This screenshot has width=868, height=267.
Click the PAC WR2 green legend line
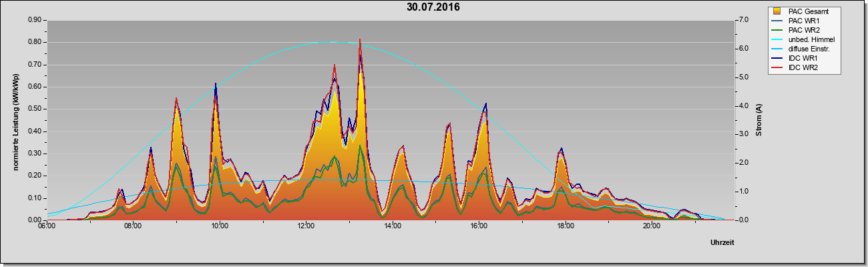click(x=777, y=31)
